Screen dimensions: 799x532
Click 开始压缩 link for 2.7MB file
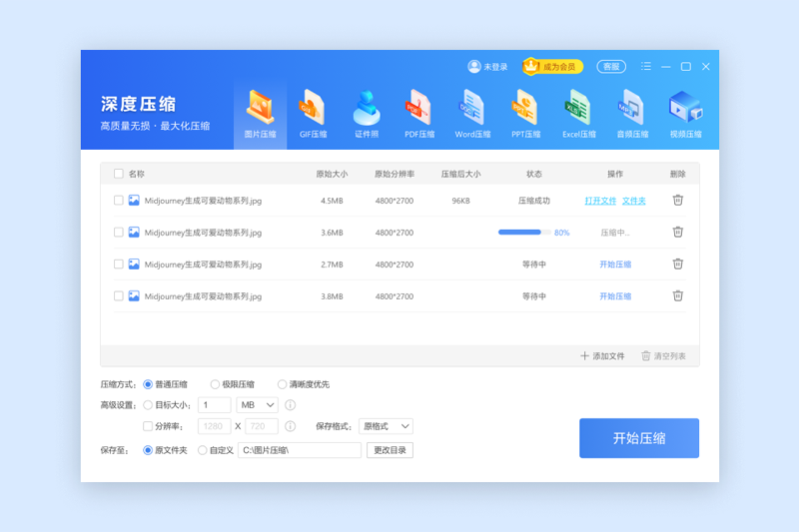point(614,265)
